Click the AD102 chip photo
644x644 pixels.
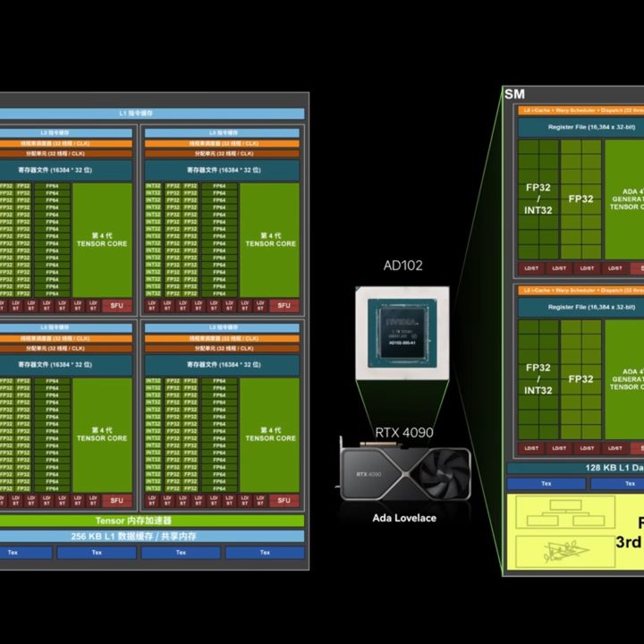402,333
